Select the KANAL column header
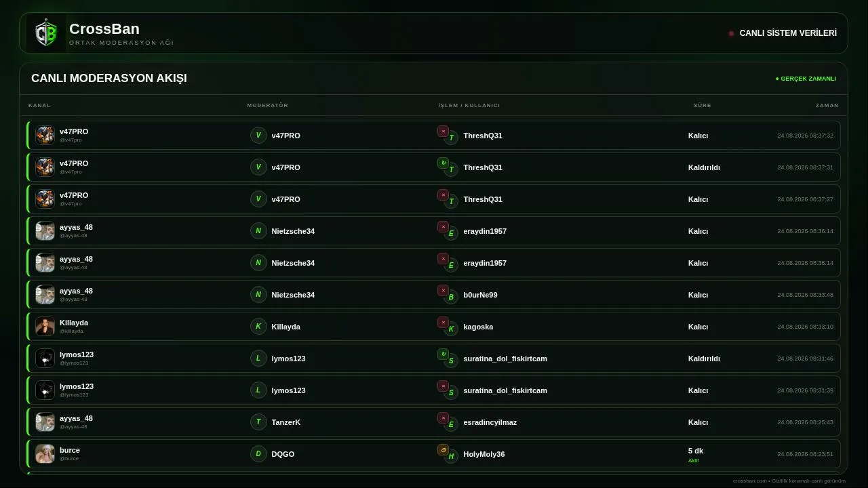The image size is (868, 488). click(39, 105)
